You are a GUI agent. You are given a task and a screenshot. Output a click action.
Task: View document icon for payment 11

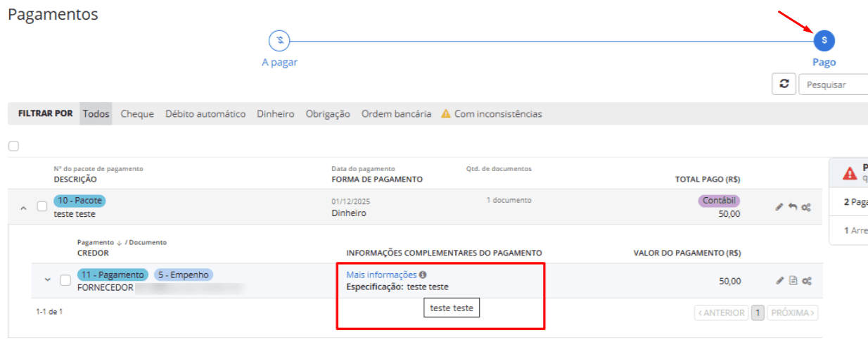pos(793,281)
